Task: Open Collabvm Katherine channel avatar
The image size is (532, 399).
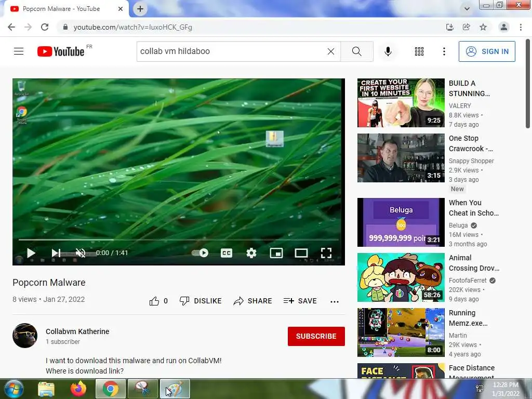Action: pyautogui.click(x=25, y=336)
